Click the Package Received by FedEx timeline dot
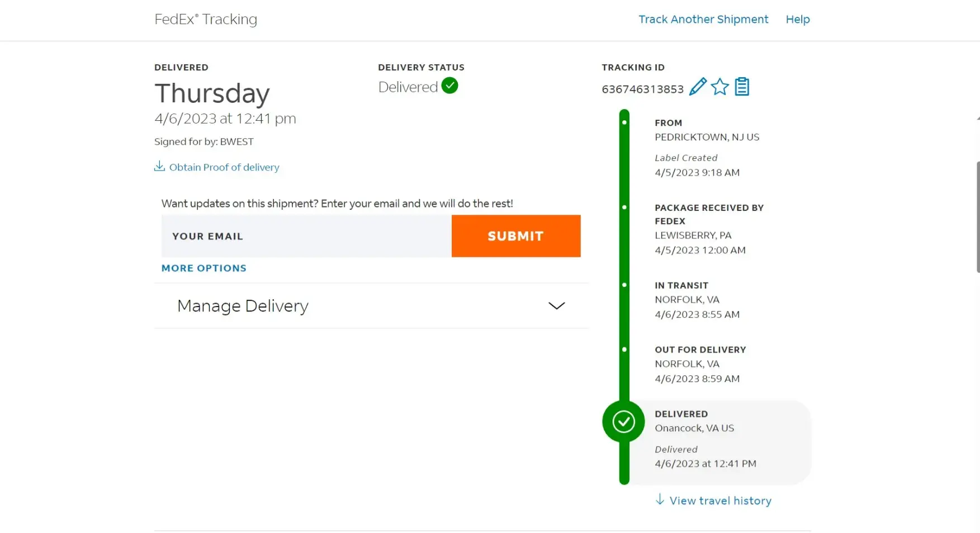 click(x=624, y=207)
